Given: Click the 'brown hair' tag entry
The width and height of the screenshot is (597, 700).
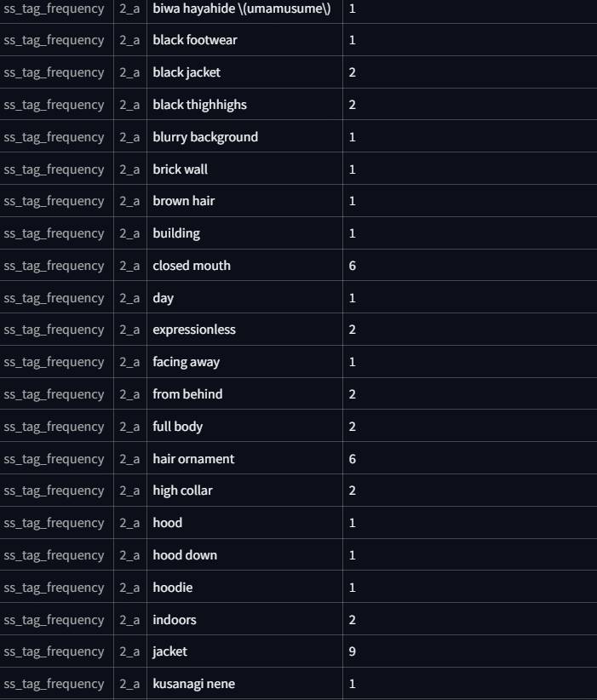Looking at the screenshot, I should [183, 201].
